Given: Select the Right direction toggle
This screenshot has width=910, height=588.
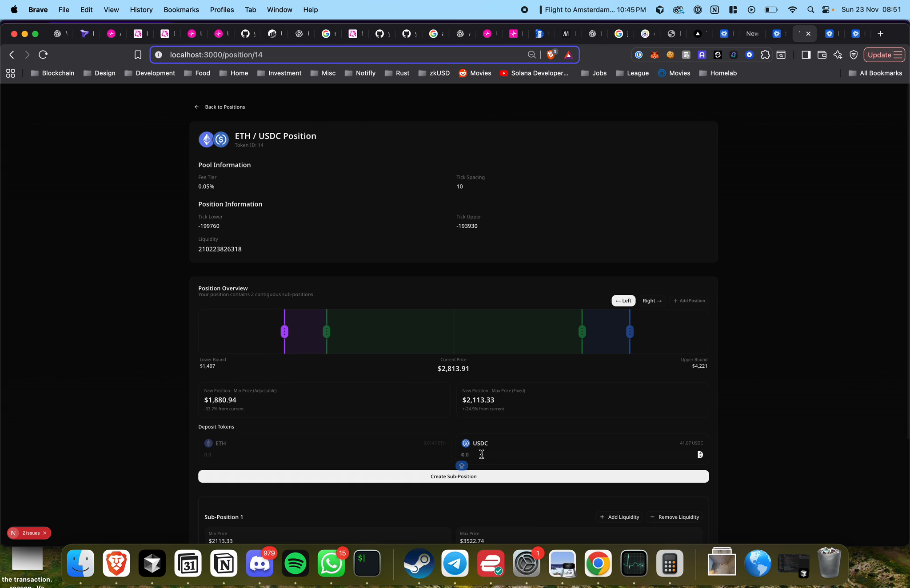Looking at the screenshot, I should tap(652, 301).
